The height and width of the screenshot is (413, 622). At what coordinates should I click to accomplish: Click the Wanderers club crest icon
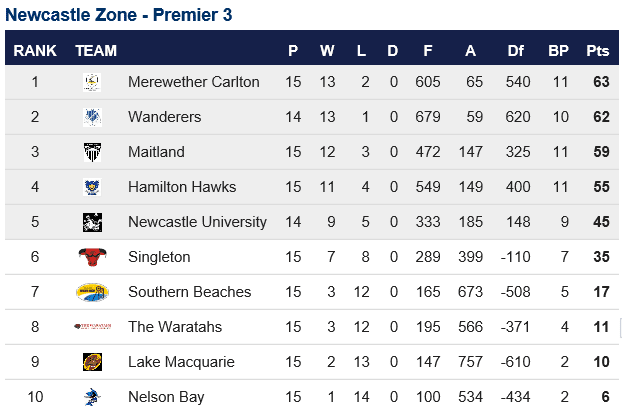click(x=92, y=117)
